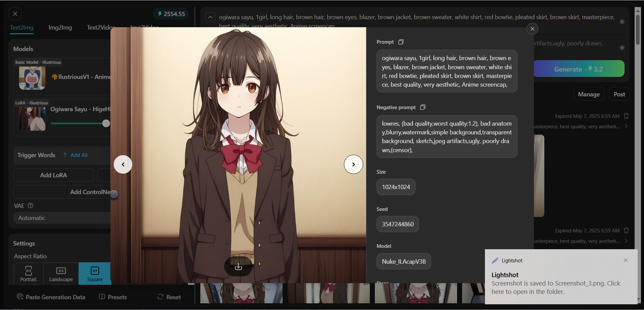
Task: Select the Ogiwara Sayu LoRA thumbnail
Action: pyautogui.click(x=32, y=119)
